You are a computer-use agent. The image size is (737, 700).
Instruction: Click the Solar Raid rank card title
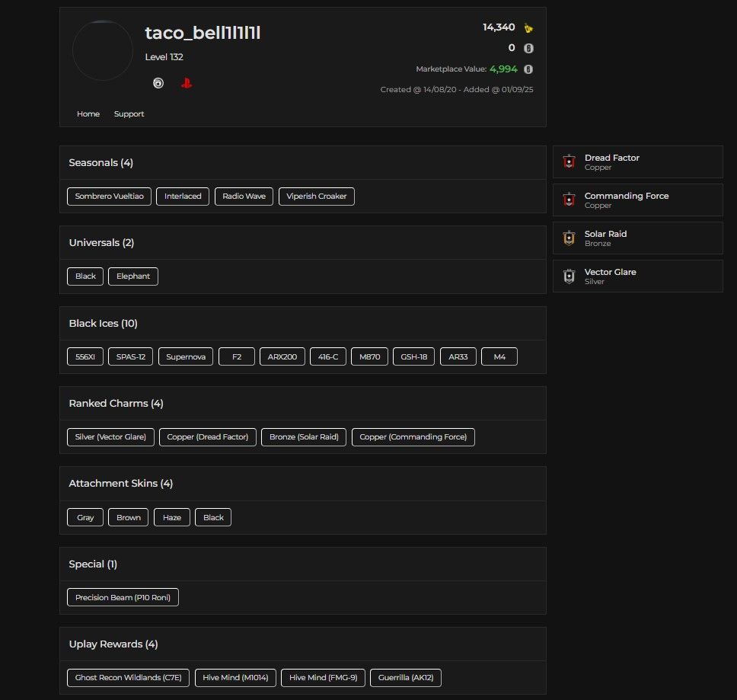605,234
